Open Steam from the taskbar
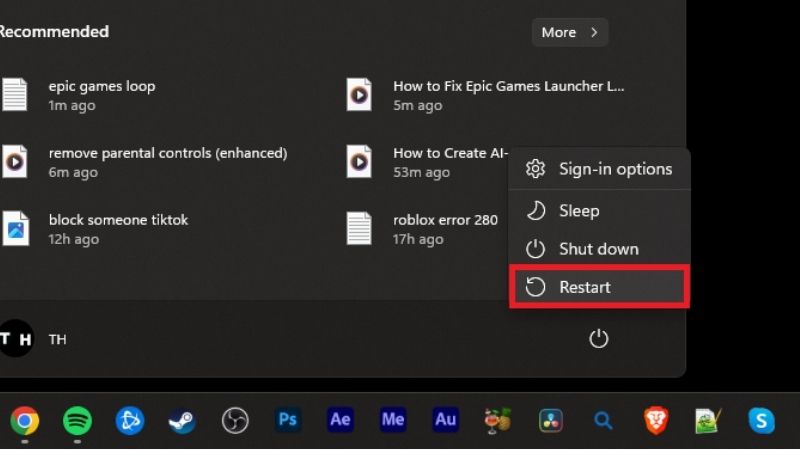800x450 pixels. pos(182,420)
